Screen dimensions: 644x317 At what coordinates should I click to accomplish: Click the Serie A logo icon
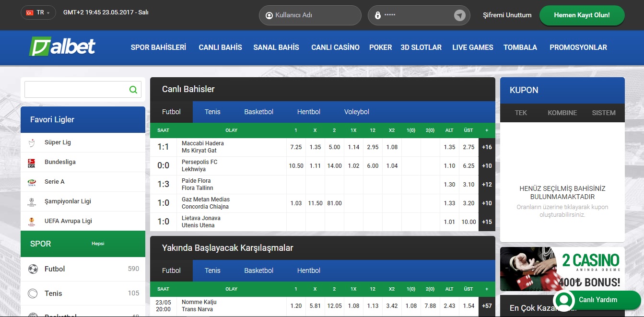tap(32, 182)
